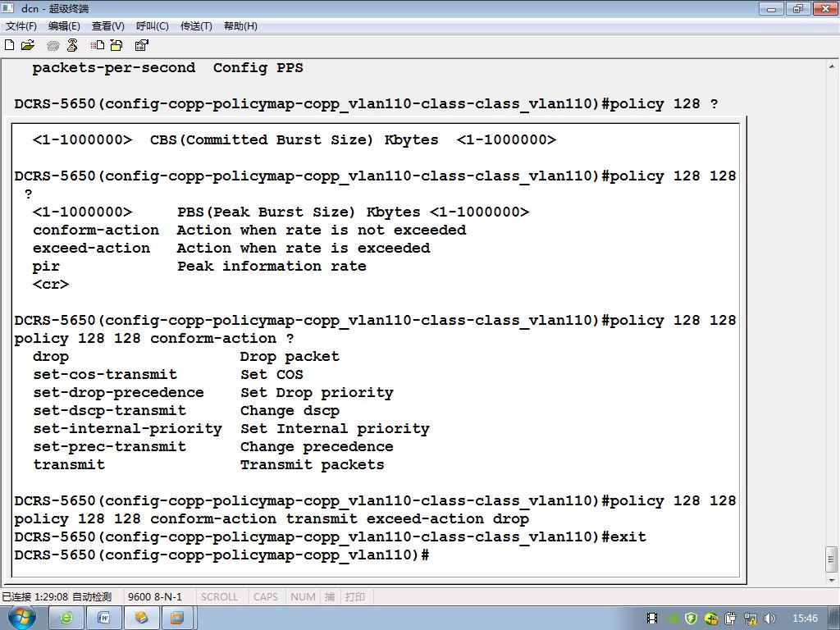Click the dcn window title bar icon
Viewport: 840px width, 630px height.
pyautogui.click(x=8, y=8)
